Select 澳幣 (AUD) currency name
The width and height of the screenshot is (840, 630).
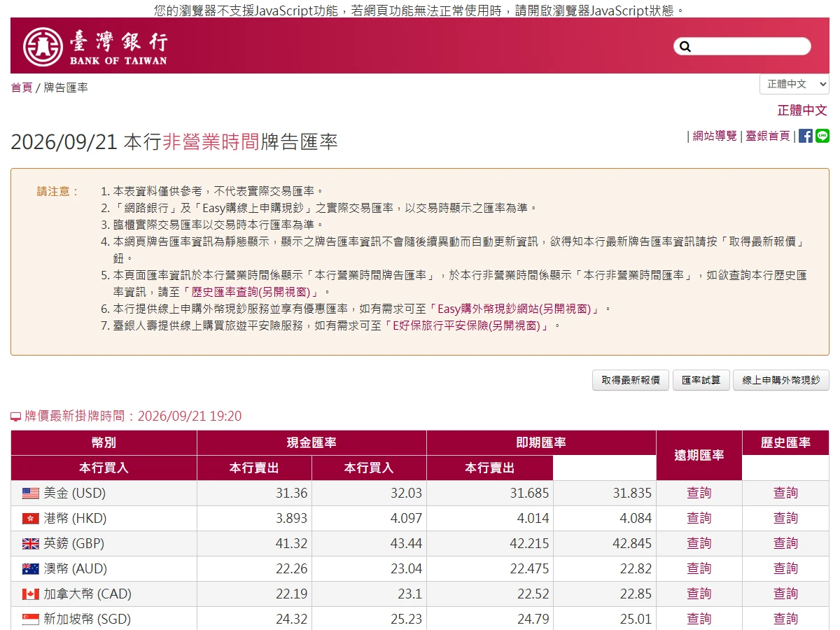(75, 568)
